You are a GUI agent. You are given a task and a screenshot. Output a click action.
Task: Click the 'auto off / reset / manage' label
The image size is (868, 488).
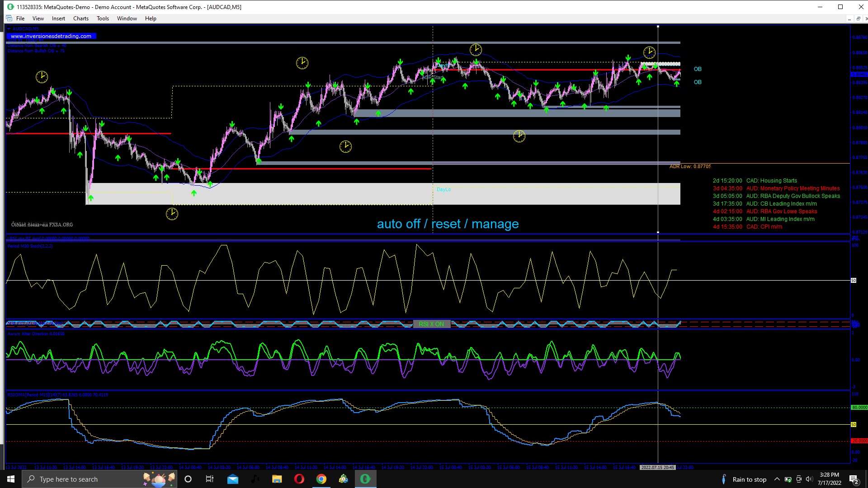click(x=448, y=224)
